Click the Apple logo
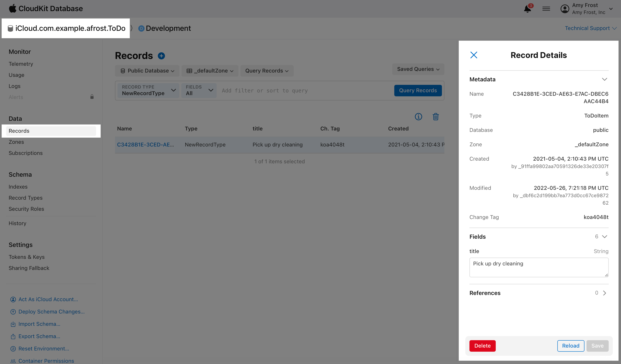Viewport: 621px width, 364px height. 13,8
